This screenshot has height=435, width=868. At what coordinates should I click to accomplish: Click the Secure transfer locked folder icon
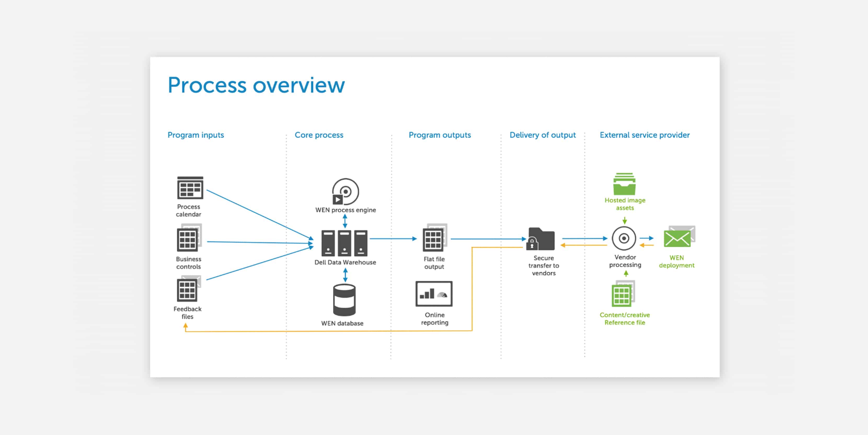541,239
